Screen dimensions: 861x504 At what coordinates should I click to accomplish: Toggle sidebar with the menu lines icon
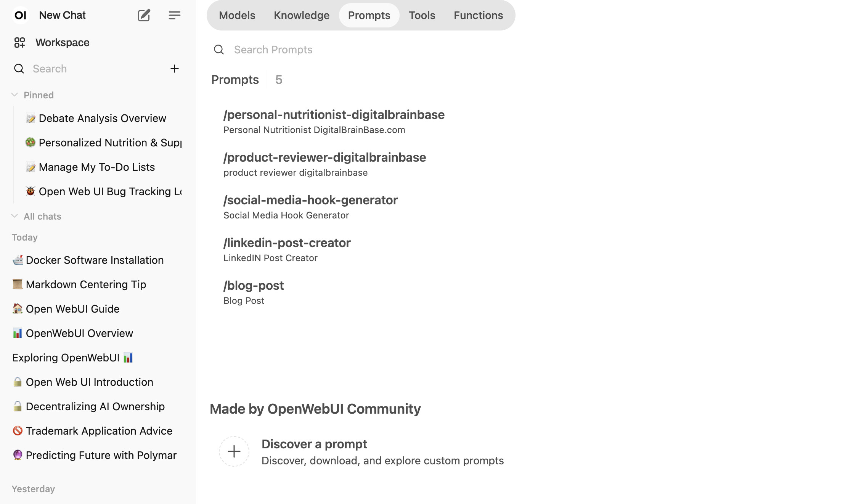click(x=174, y=15)
